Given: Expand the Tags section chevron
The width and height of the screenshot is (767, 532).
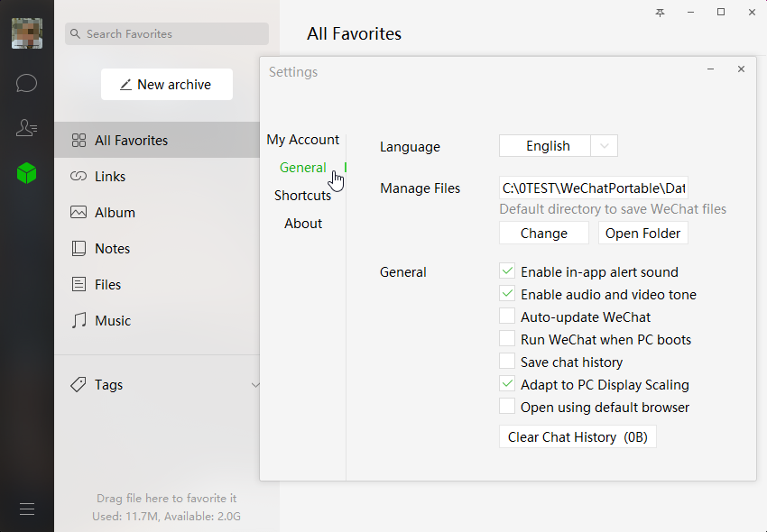Looking at the screenshot, I should 255,385.
